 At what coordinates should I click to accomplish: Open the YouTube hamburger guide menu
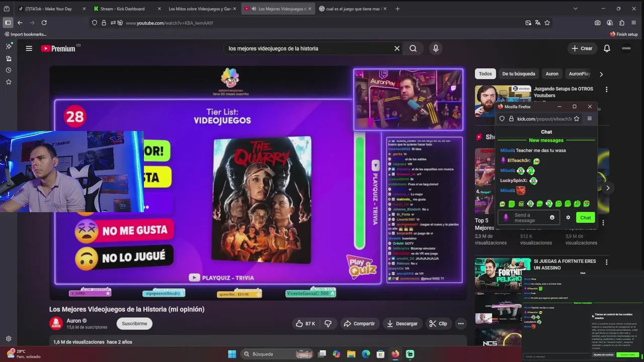tap(29, 48)
